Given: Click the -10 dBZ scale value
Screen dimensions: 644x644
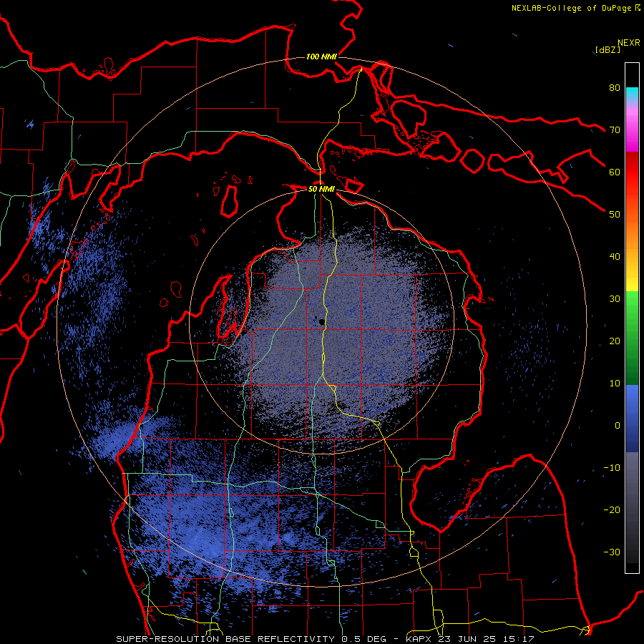Looking at the screenshot, I should pos(612,468).
